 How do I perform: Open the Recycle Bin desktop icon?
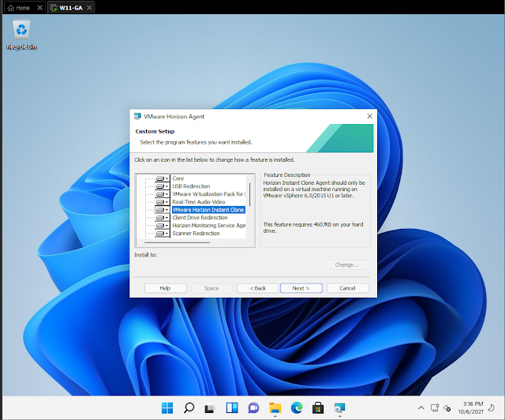(x=21, y=35)
